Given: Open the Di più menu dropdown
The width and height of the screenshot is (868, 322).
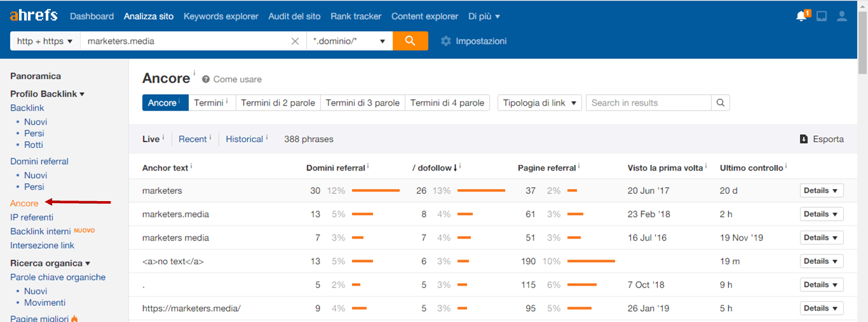Looking at the screenshot, I should pos(484,17).
